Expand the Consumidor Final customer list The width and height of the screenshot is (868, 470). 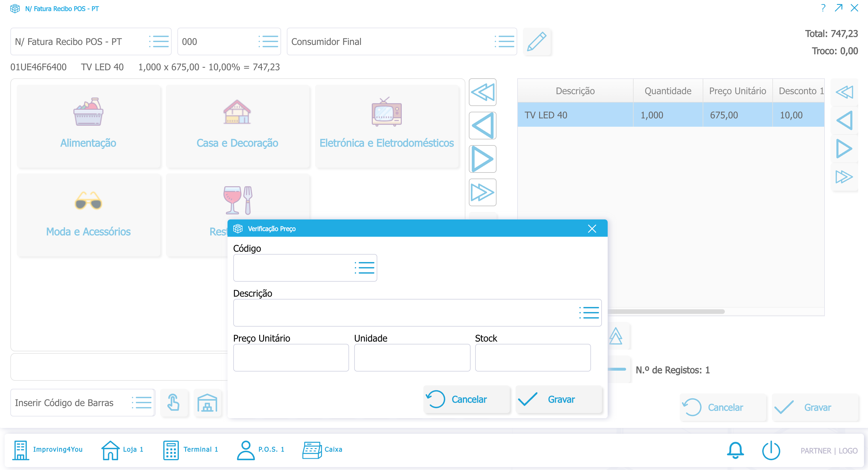(504, 42)
